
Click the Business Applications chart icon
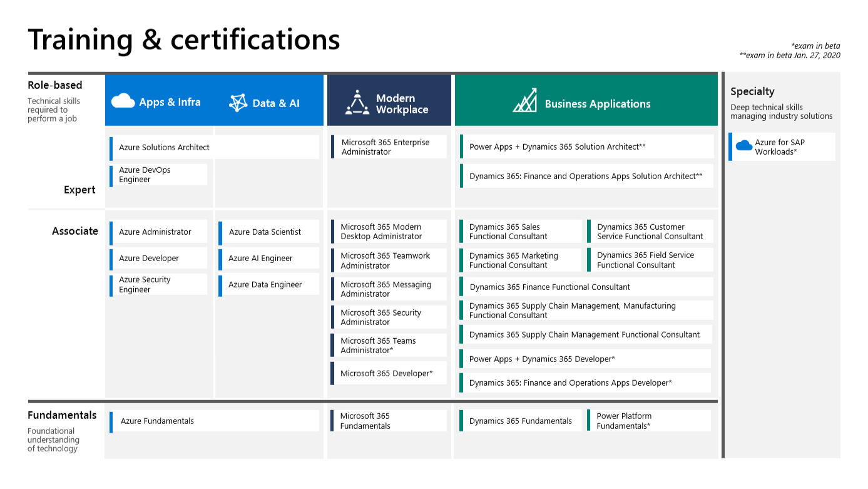click(525, 100)
